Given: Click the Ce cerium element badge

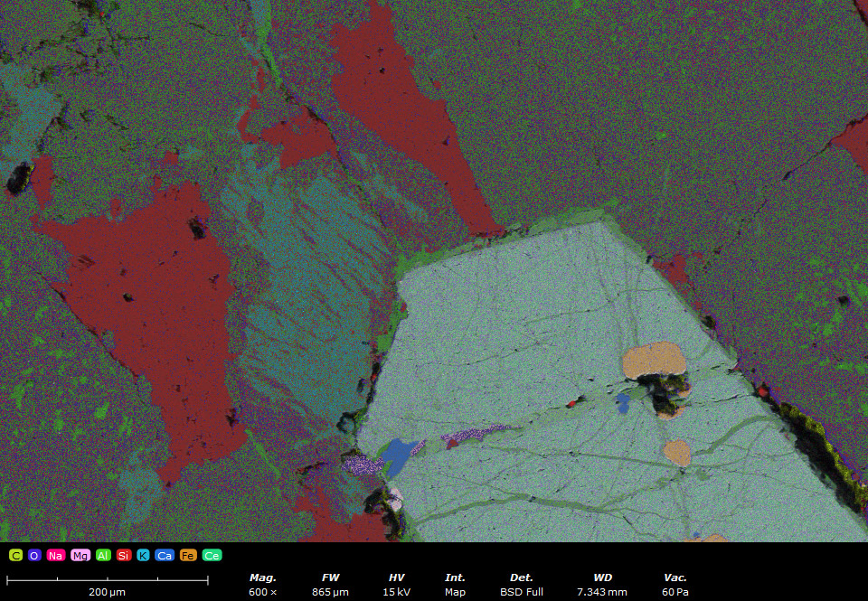Looking at the screenshot, I should [x=212, y=555].
